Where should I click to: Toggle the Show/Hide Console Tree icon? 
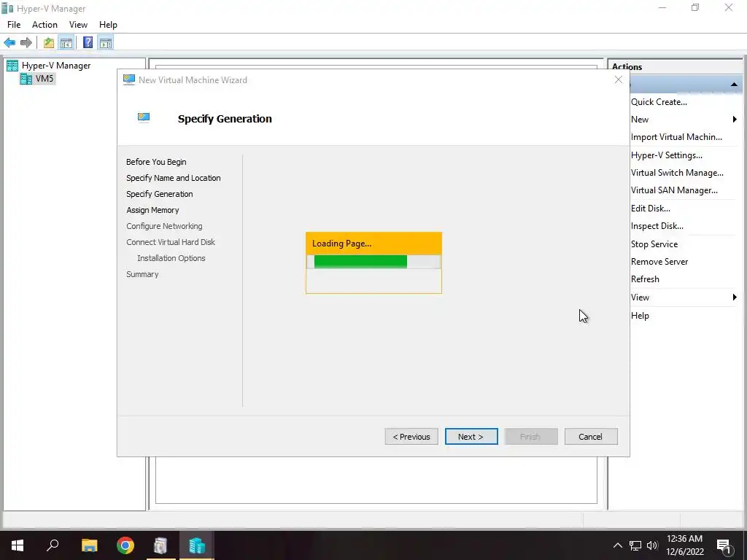[66, 43]
